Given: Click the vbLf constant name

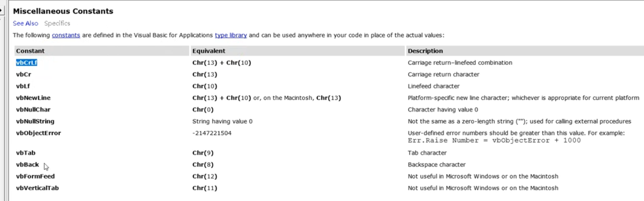Looking at the screenshot, I should 23,86.
